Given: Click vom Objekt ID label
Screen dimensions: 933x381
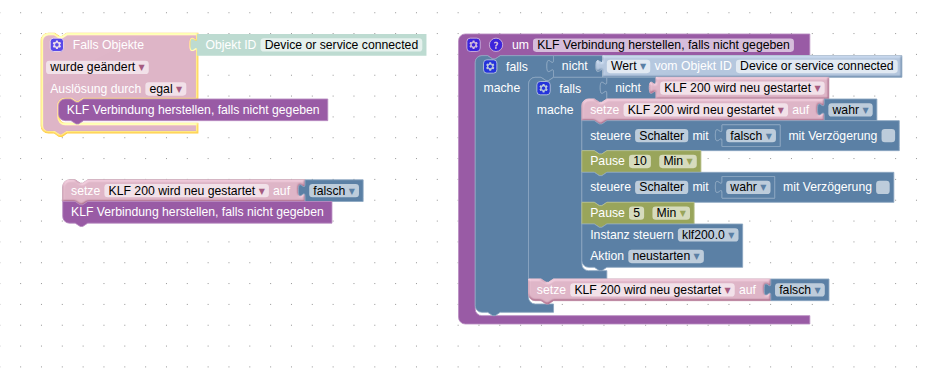Looking at the screenshot, I should [x=693, y=66].
